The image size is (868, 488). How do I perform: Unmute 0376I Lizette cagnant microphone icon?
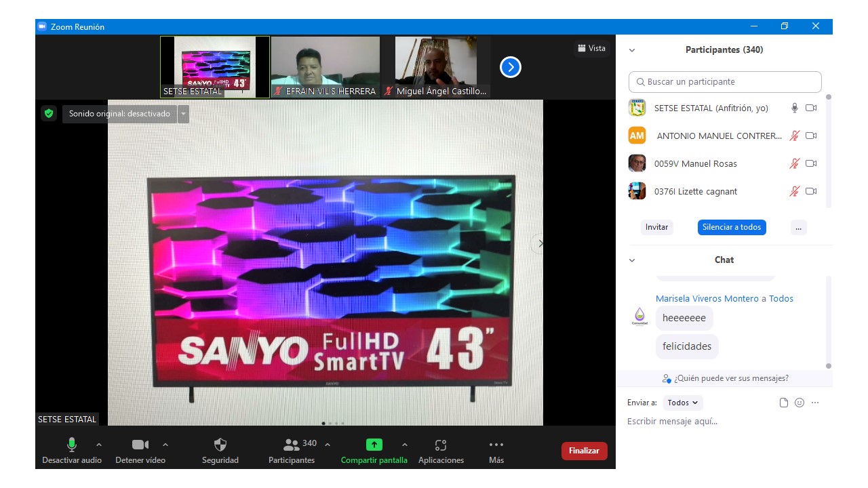click(795, 191)
